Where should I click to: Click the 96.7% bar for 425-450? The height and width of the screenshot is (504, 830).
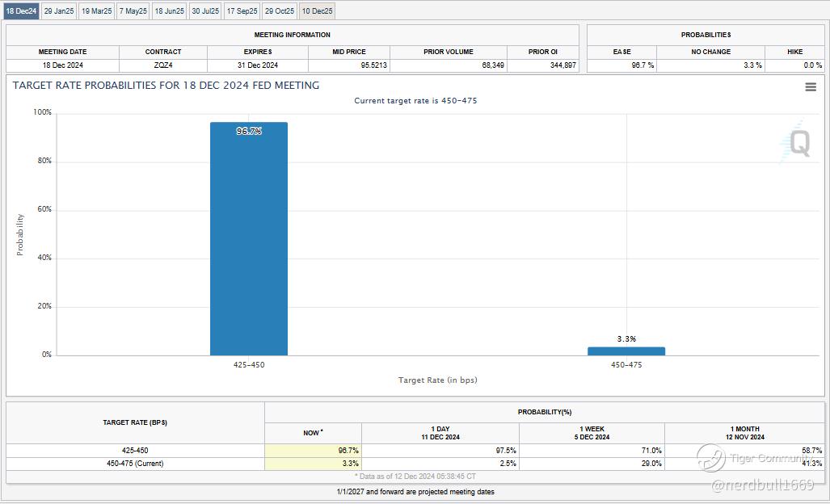pos(248,242)
